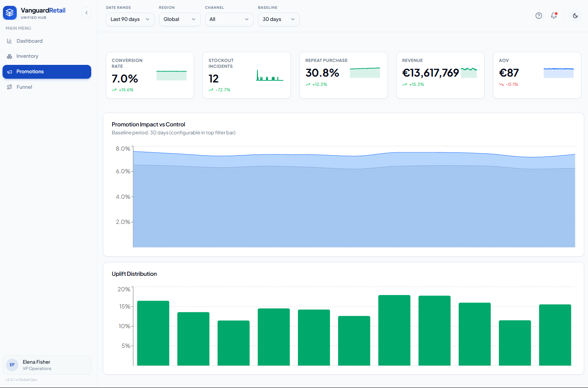The image size is (588, 388).
Task: Toggle dark mode moon icon
Action: click(x=575, y=16)
